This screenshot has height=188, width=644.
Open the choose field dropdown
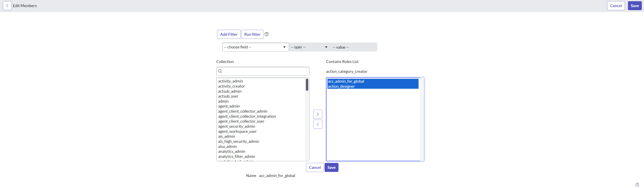click(255, 47)
